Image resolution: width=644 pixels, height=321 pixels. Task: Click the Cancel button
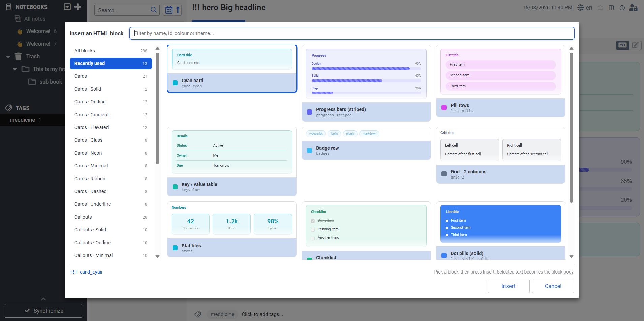coord(553,286)
